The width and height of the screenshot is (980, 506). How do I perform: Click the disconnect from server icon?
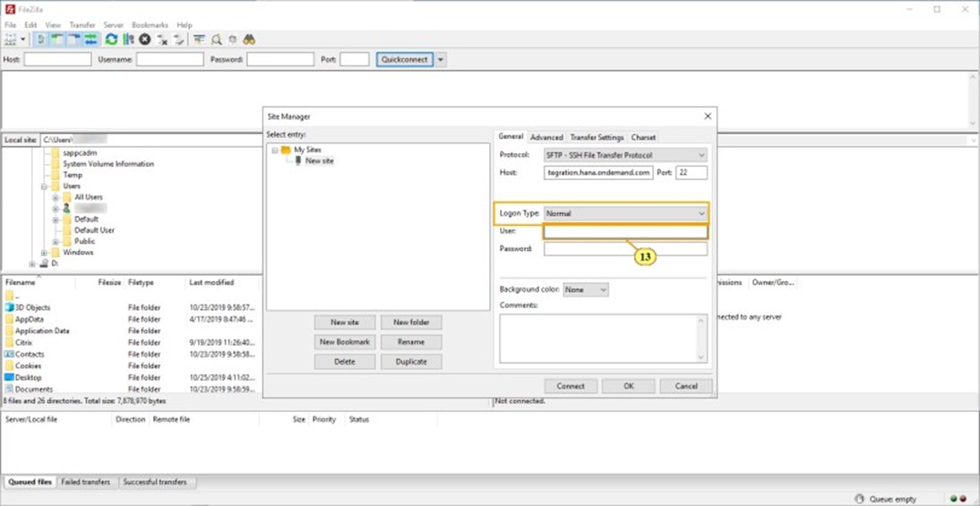[162, 39]
